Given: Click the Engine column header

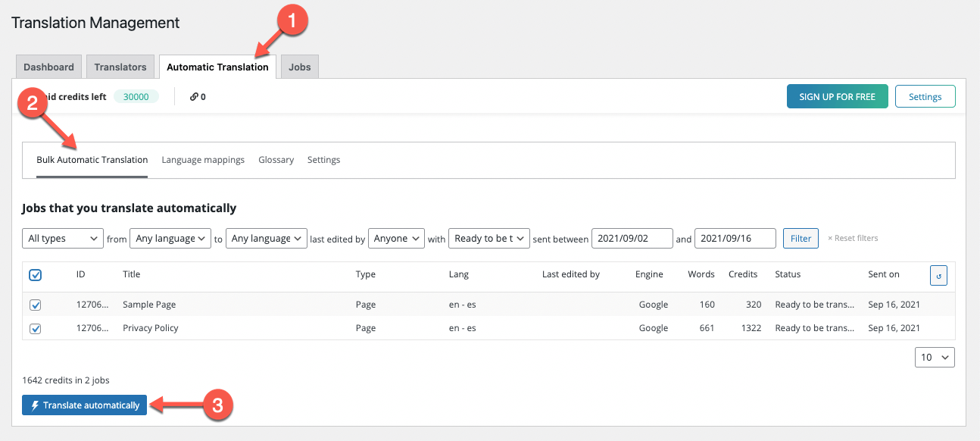Looking at the screenshot, I should (649, 274).
